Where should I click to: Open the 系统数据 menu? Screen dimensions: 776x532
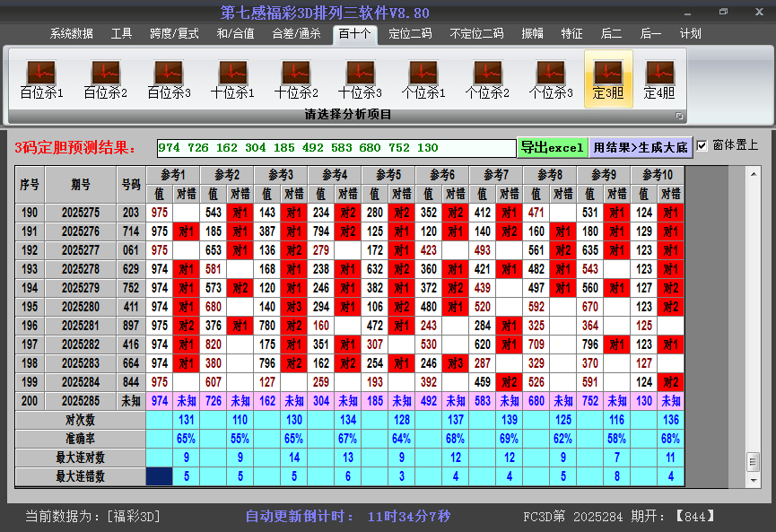point(72,34)
